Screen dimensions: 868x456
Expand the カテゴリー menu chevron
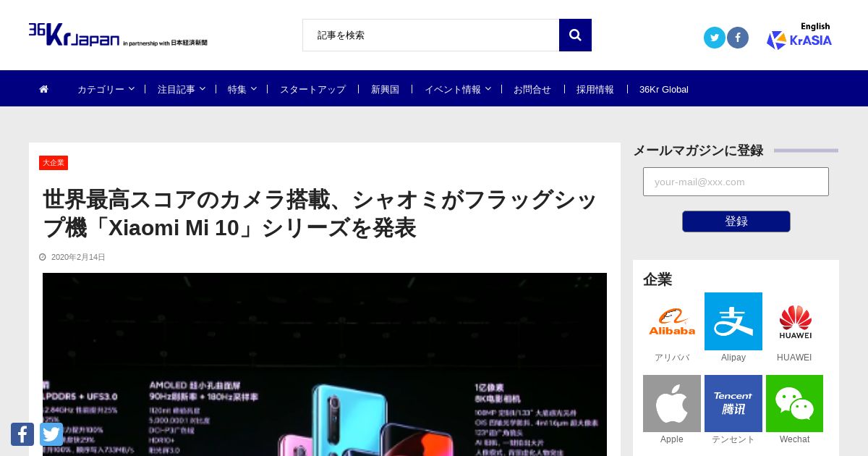pyautogui.click(x=132, y=89)
